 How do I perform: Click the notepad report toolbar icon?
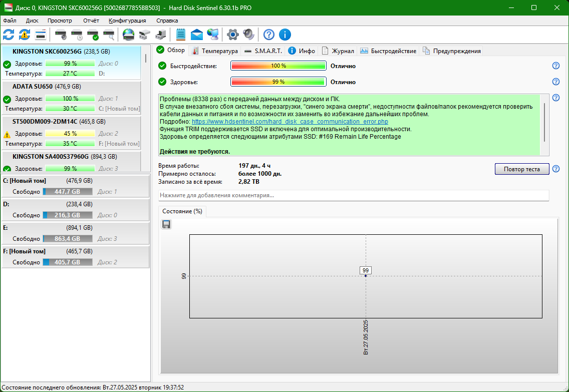pyautogui.click(x=181, y=35)
